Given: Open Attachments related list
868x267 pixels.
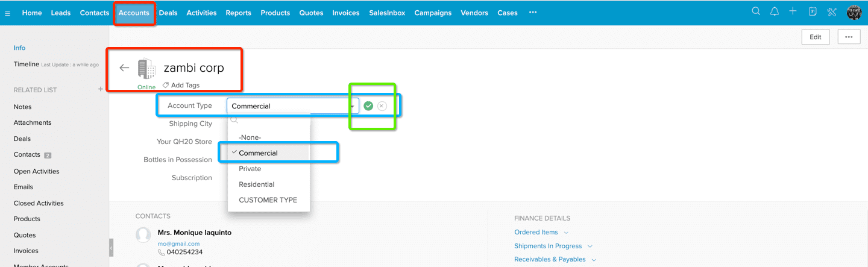Looking at the screenshot, I should (33, 122).
